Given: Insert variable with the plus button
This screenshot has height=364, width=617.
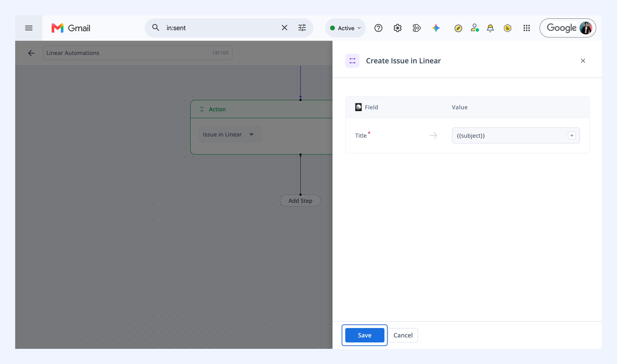Looking at the screenshot, I should click(572, 135).
